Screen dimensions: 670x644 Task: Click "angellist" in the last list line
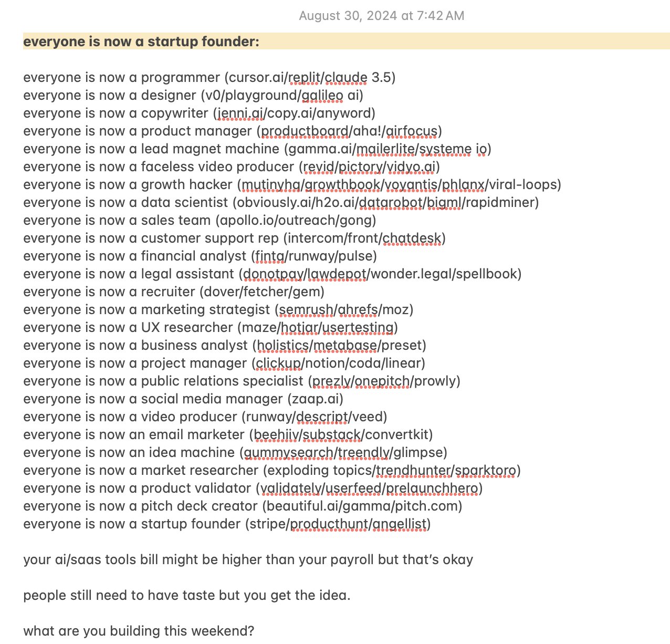click(401, 524)
